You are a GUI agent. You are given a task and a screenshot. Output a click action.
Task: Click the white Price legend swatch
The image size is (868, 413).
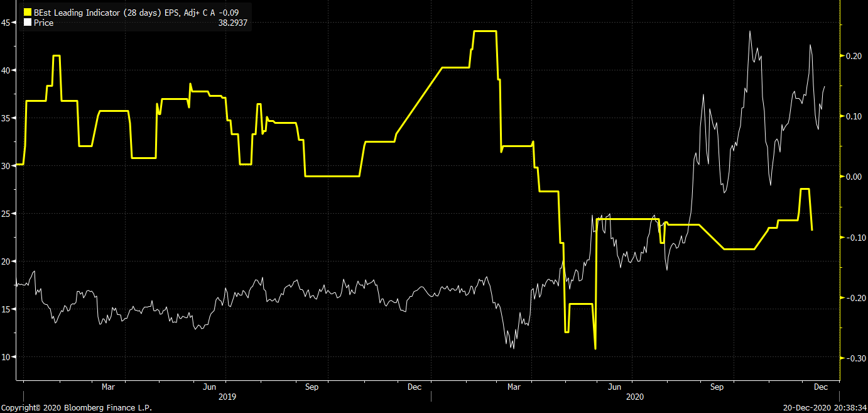pos(28,23)
